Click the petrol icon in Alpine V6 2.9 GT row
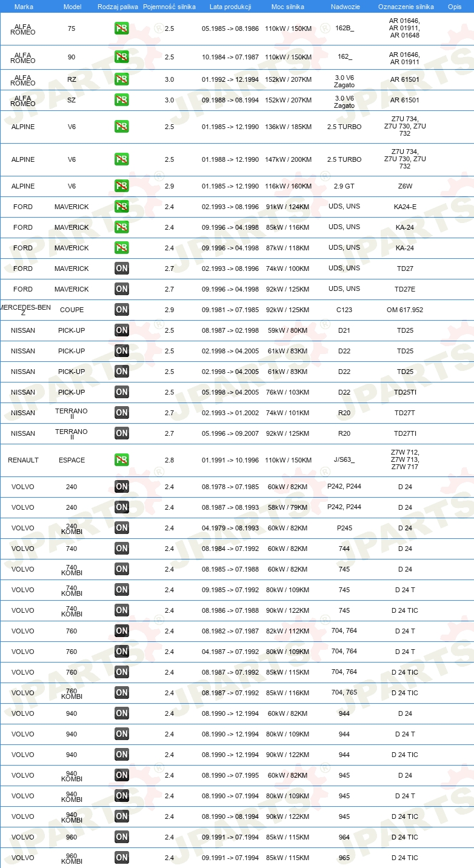 tap(121, 186)
